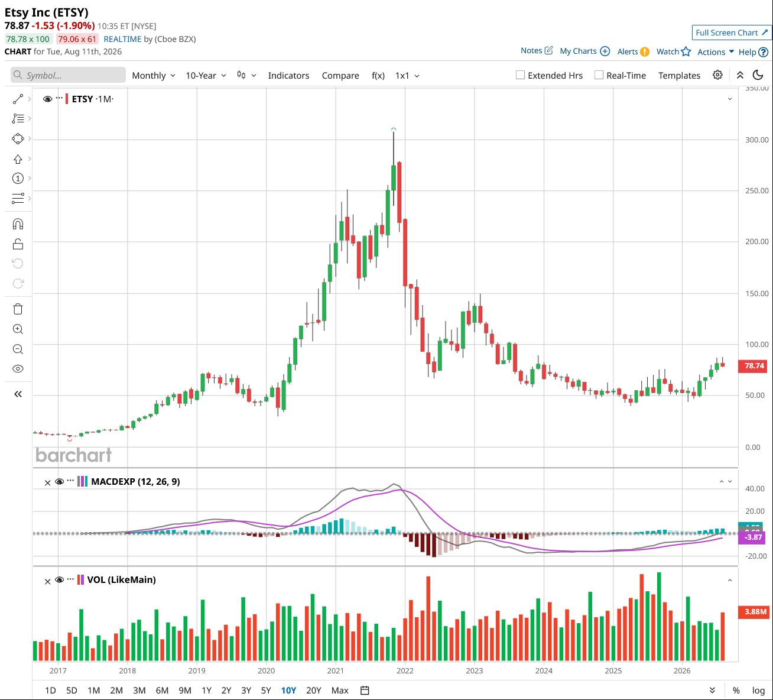Open the Monthly frequency dropdown
The height and width of the screenshot is (700, 773).
coord(154,75)
